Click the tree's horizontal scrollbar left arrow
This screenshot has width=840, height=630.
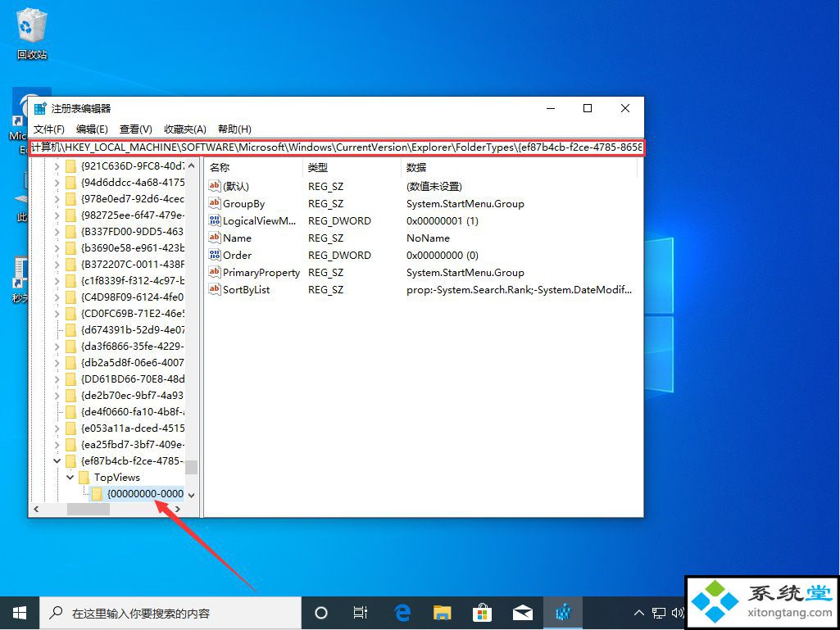coord(36,509)
